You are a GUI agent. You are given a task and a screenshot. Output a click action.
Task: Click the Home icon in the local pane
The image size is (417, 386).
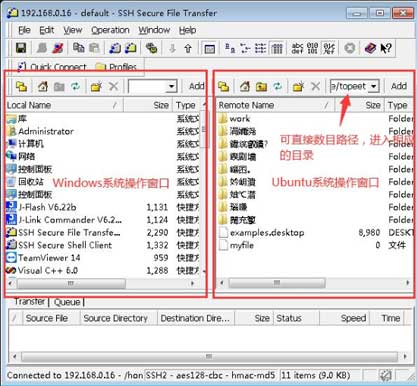[42, 87]
